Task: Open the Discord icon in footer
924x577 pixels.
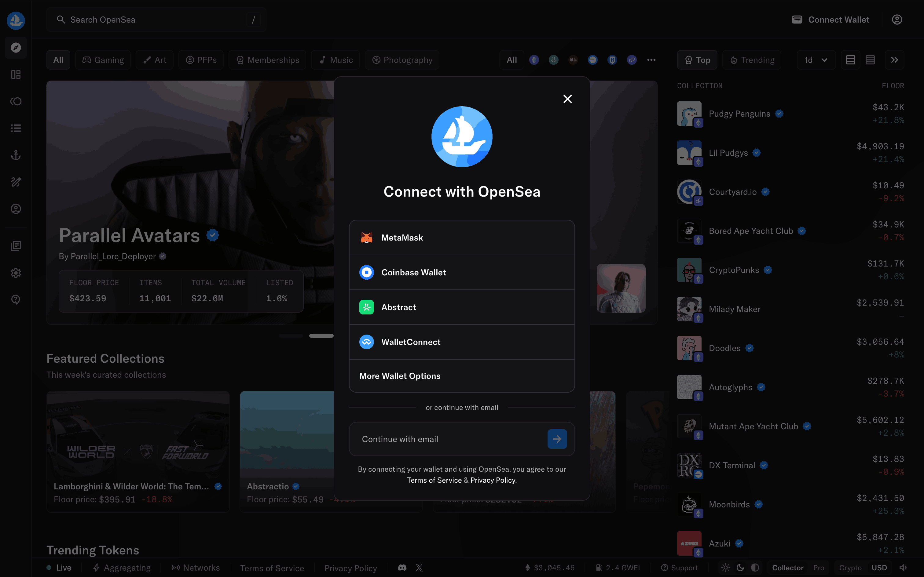Action: pyautogui.click(x=402, y=568)
